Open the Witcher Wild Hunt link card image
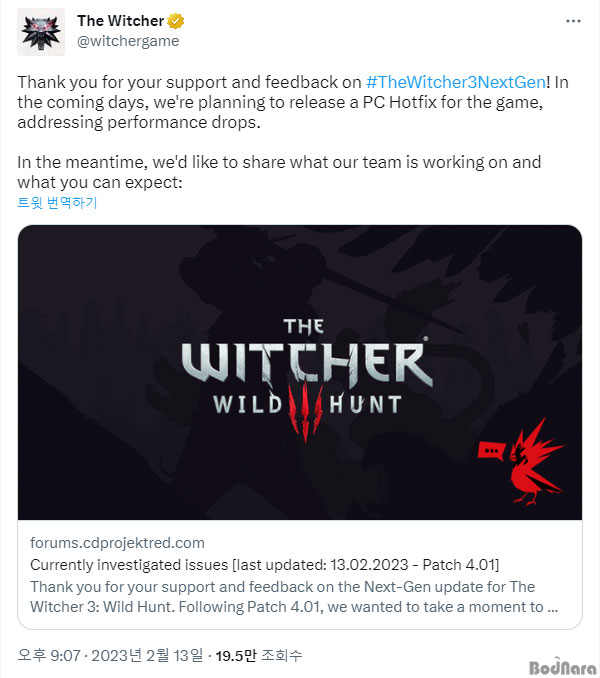600x678 pixels. (x=300, y=372)
